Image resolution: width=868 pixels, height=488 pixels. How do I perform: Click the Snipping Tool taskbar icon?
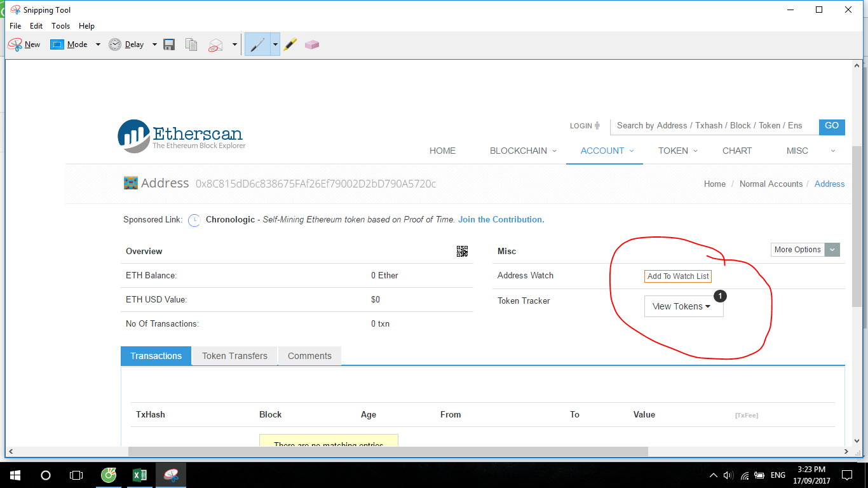[171, 475]
